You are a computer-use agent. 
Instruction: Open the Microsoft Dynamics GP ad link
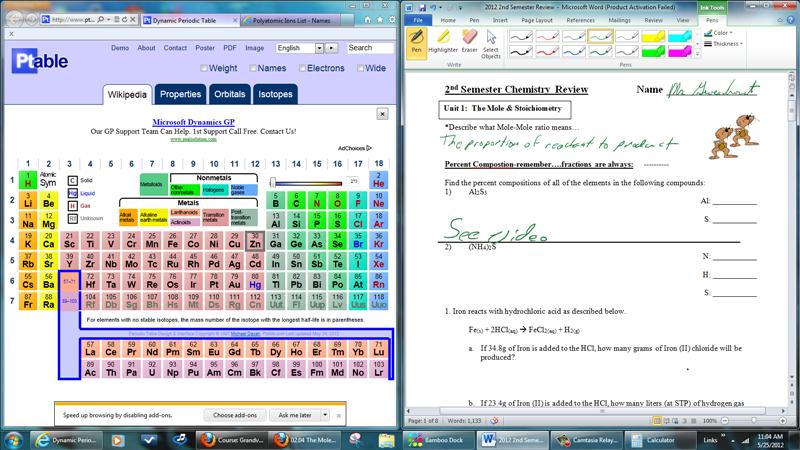(x=193, y=122)
